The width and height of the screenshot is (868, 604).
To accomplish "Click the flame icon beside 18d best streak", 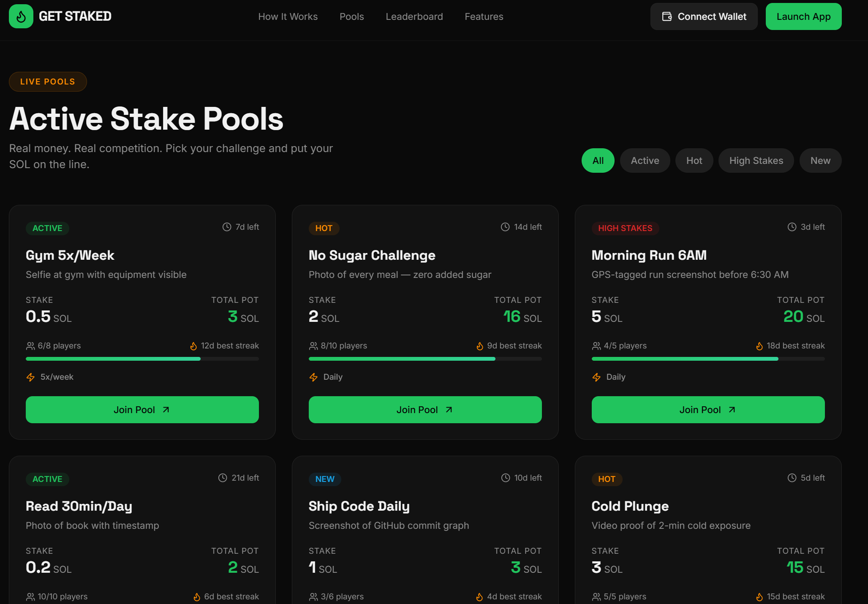I will tap(759, 346).
